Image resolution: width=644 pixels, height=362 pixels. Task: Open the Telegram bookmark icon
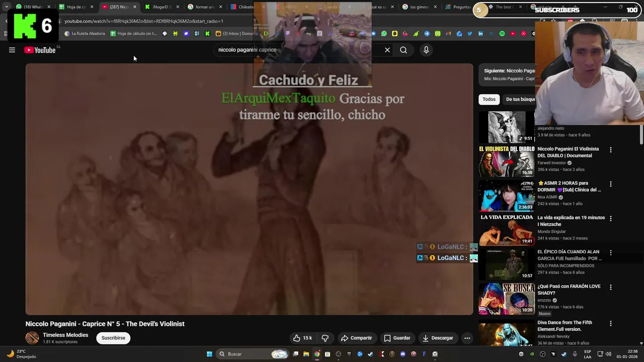click(x=427, y=34)
